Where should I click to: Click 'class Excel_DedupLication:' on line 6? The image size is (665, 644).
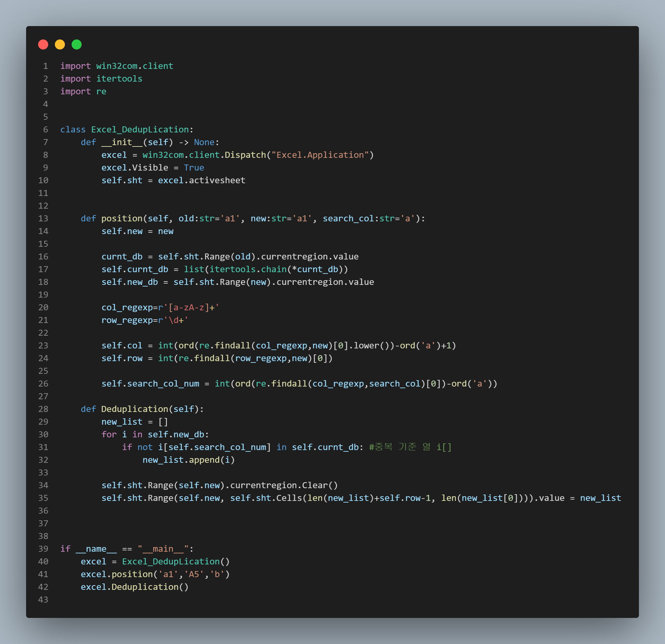(x=127, y=129)
